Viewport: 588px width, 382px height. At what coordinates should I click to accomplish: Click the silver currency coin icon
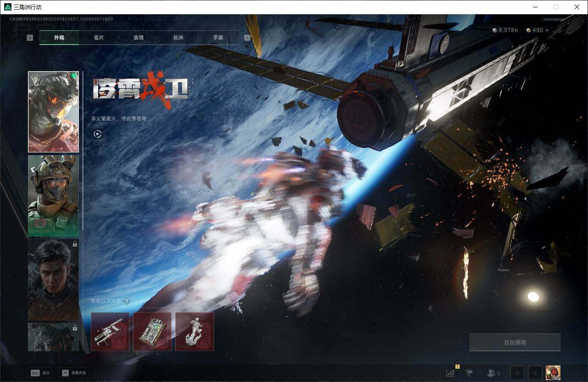coord(494,30)
